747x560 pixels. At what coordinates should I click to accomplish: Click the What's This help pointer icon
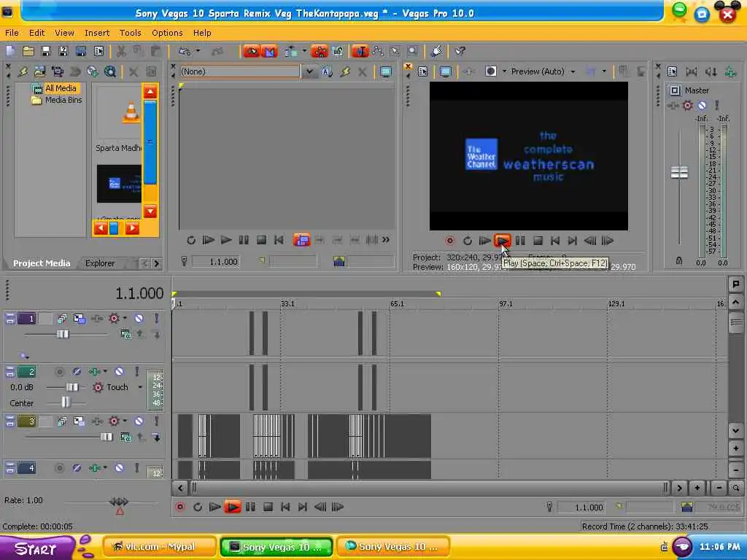click(460, 51)
